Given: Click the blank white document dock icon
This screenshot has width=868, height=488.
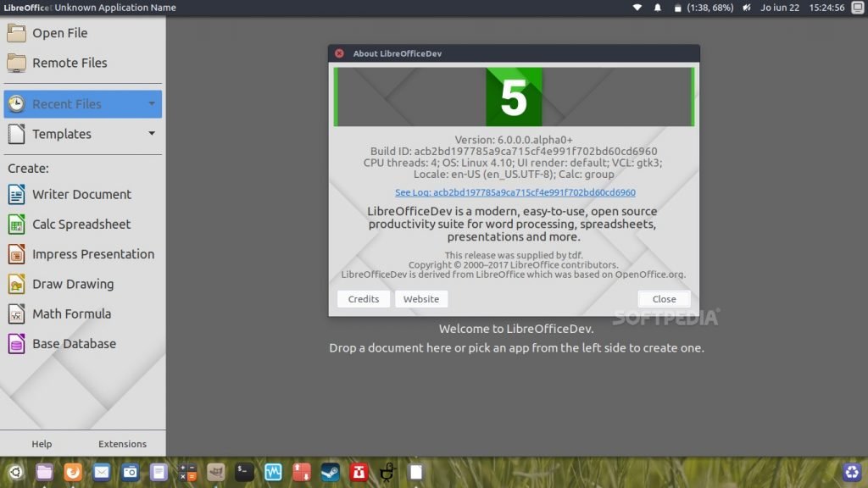Looking at the screenshot, I should tap(415, 472).
